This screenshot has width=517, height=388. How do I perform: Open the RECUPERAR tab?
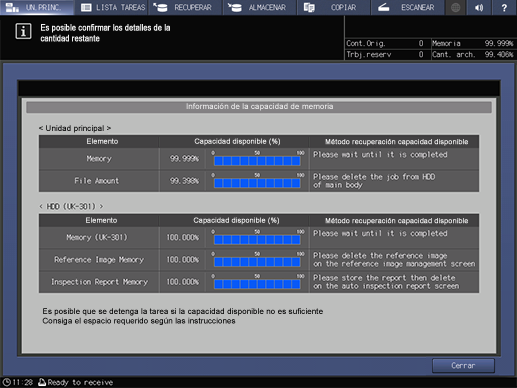click(x=185, y=7)
